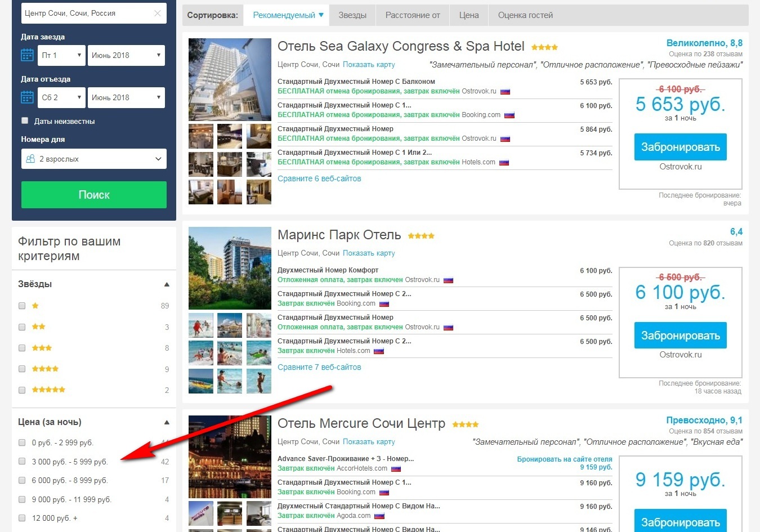This screenshot has width=760, height=532.
Task: Open check-out day dropdown Сб 2
Action: (x=61, y=97)
